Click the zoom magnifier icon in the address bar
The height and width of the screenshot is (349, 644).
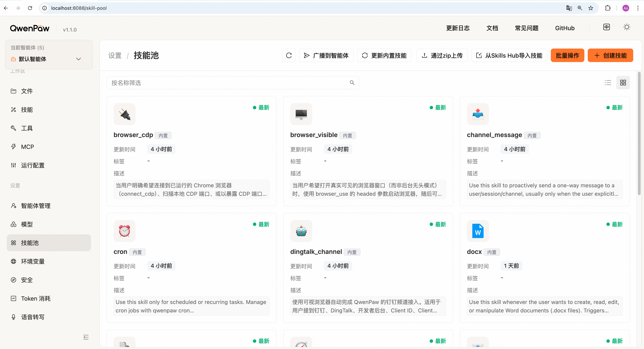pos(580,8)
